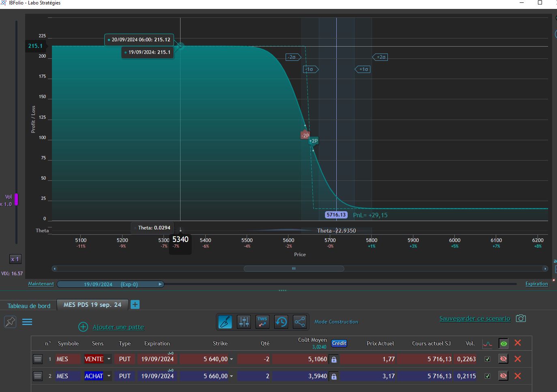Add a new tab with plus button
This screenshot has height=392, width=557.
pyautogui.click(x=135, y=304)
